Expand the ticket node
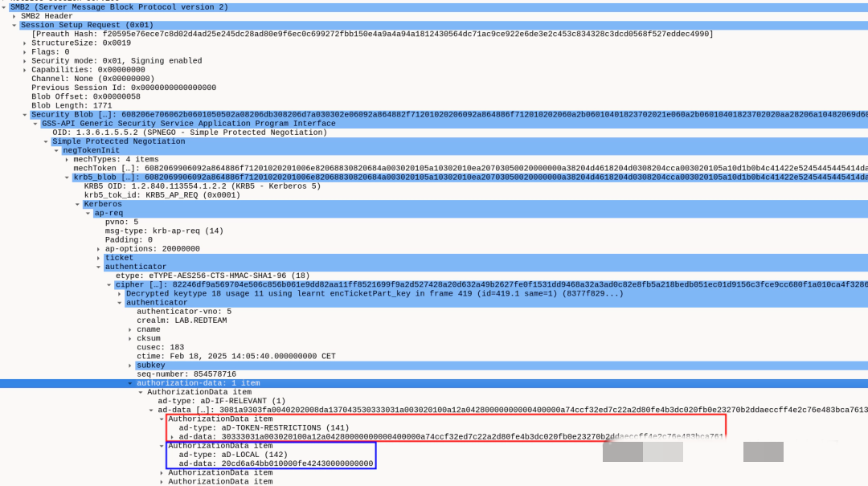Viewport: 868px width, 486px height. click(99, 258)
